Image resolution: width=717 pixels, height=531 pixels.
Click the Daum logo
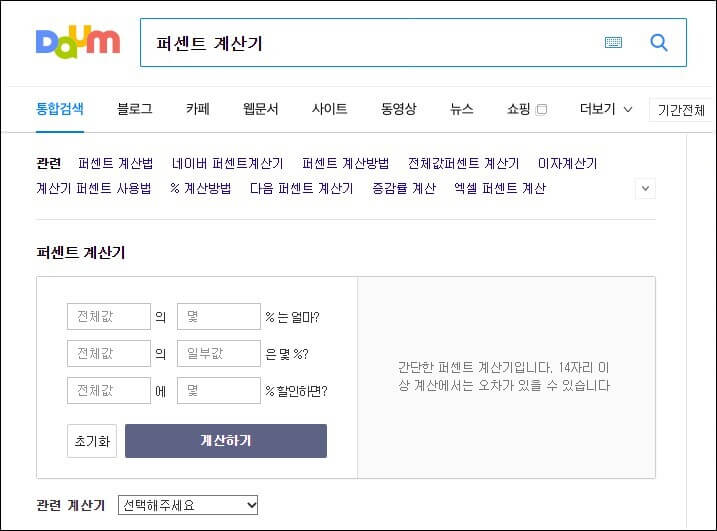point(78,42)
